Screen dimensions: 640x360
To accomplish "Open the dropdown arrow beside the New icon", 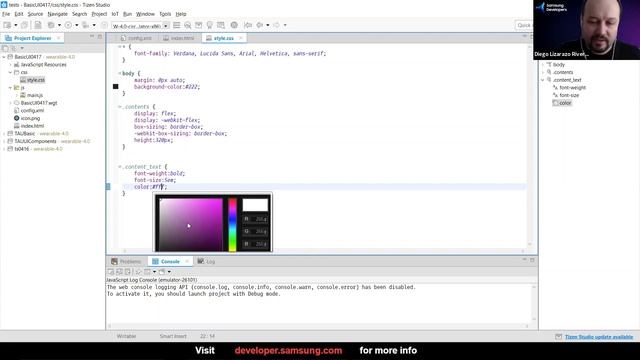I will 16,25.
